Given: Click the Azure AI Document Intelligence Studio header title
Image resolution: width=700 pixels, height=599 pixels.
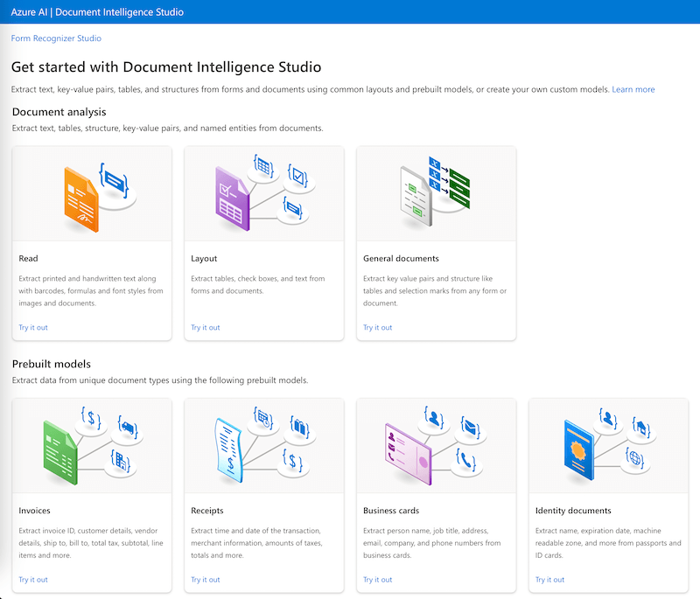Looking at the screenshot, I should [97, 12].
